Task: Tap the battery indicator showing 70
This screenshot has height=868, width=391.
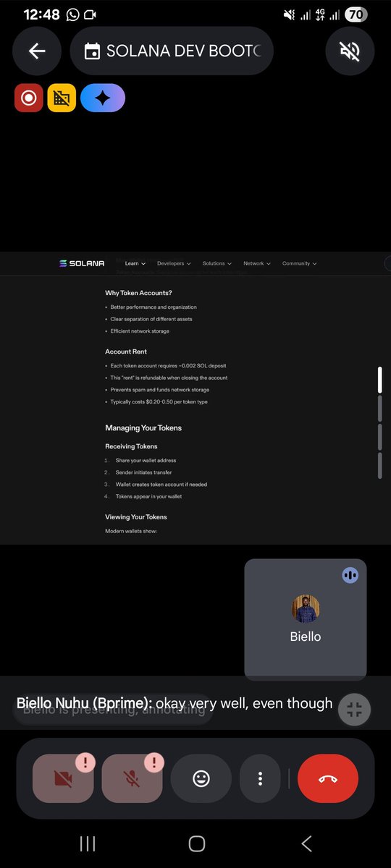Action: 356,14
